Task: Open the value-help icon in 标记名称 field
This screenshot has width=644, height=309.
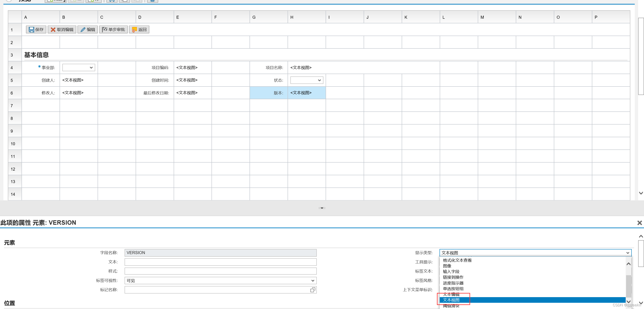Action: tap(313, 290)
